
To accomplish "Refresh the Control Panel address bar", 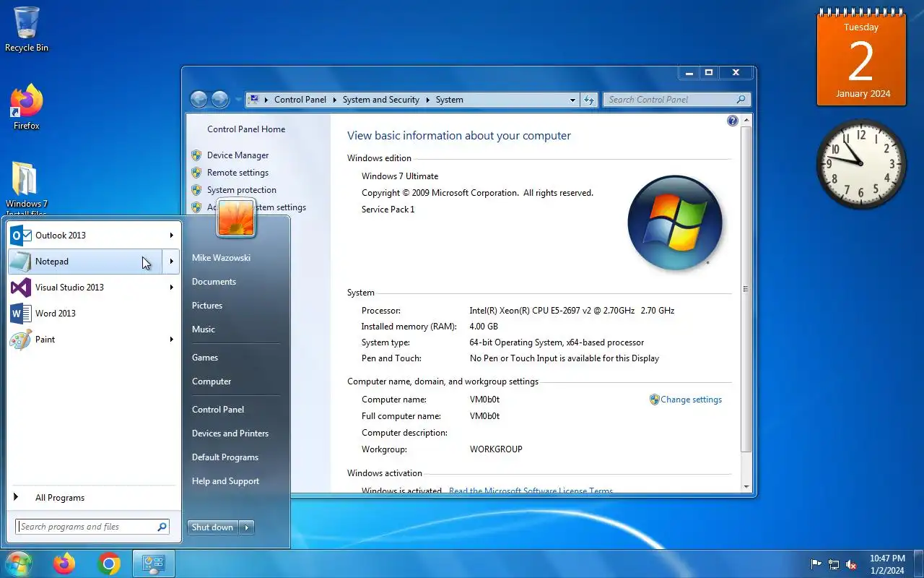I will pyautogui.click(x=589, y=100).
